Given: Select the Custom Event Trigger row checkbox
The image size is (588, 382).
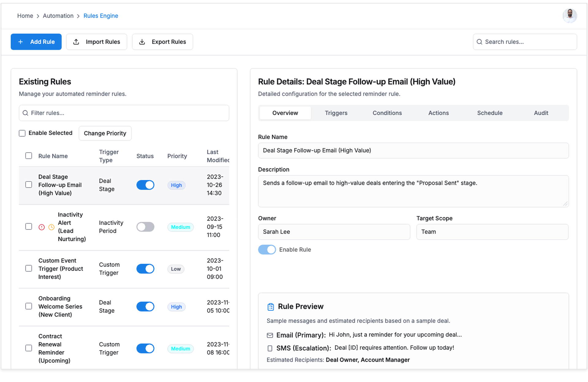Looking at the screenshot, I should (x=28, y=268).
